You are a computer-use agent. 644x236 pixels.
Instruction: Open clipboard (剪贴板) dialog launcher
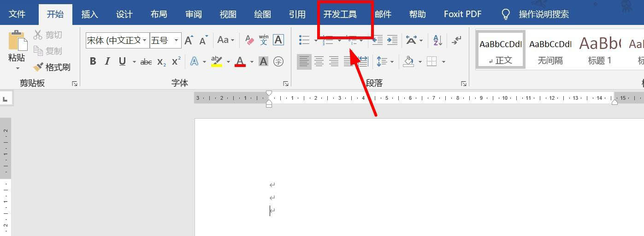coord(75,84)
